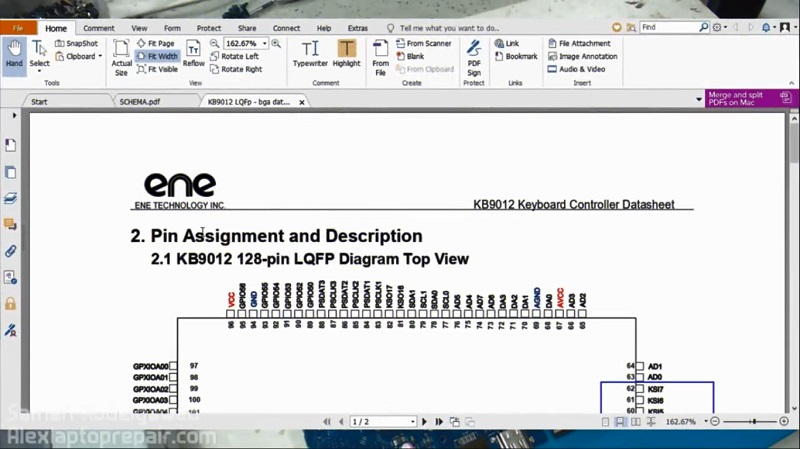
Task: Open the Comments side panel
Action: click(x=10, y=224)
